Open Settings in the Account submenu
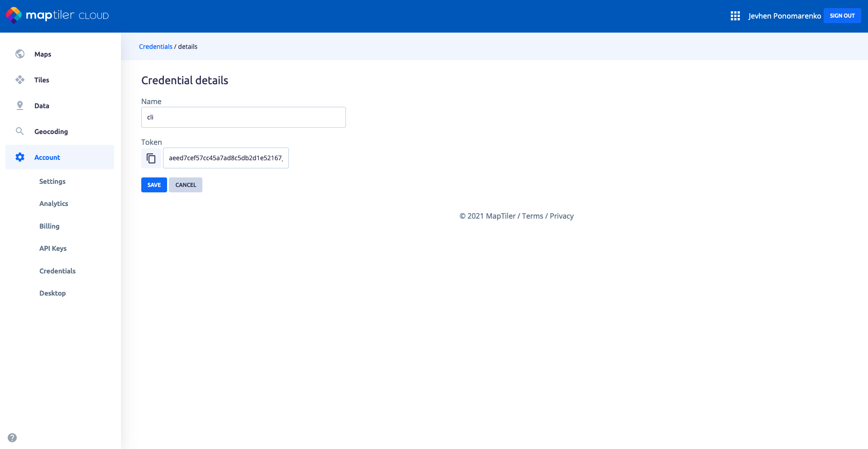868x449 pixels. (53, 182)
